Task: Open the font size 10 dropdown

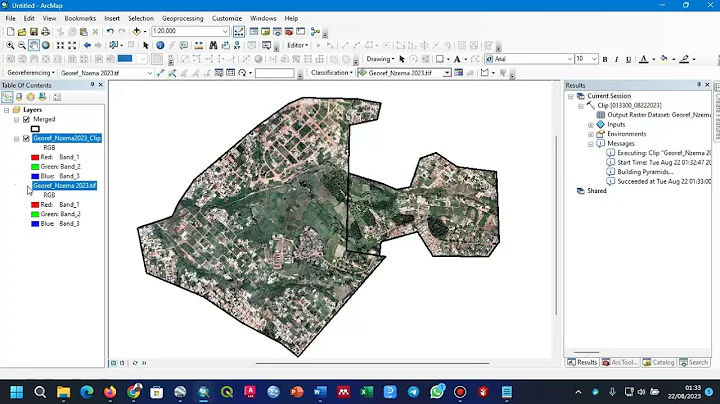Action: pyautogui.click(x=594, y=59)
